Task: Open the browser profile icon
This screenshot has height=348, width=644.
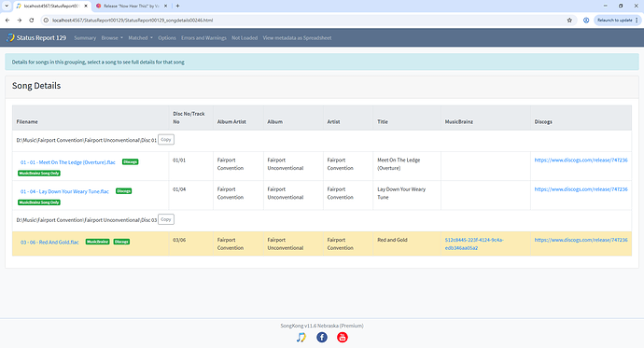Action: pos(586,21)
